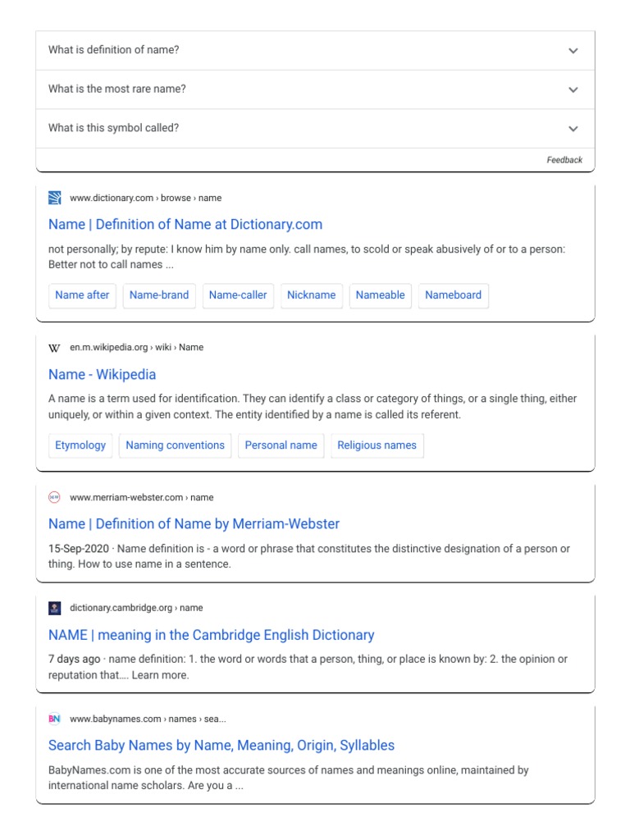
Task: Click the Cambridge Dictionary favicon
Action: 55,608
